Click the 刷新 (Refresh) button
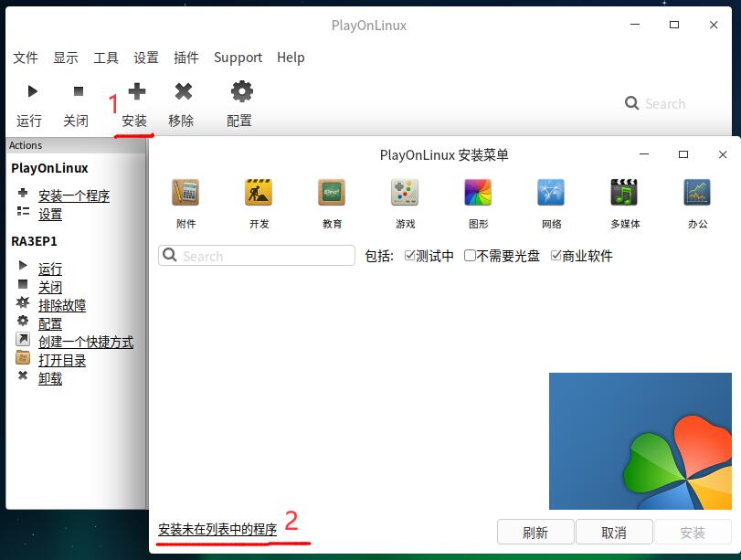This screenshot has height=560, width=741. (535, 532)
